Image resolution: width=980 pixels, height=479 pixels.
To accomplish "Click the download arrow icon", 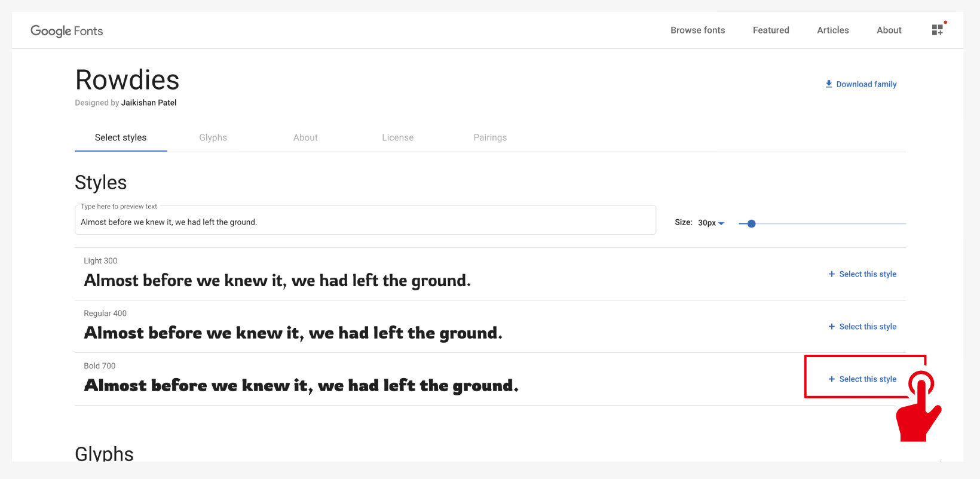I will click(x=828, y=84).
